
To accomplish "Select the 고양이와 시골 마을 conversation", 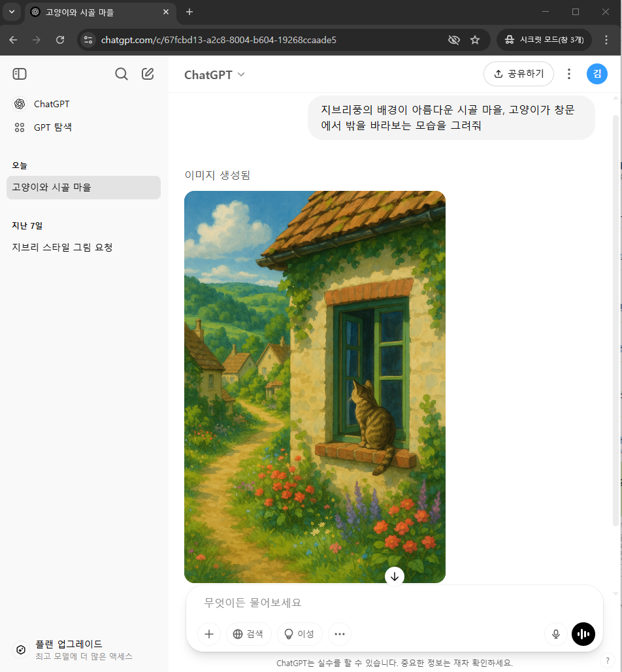I will [x=84, y=188].
